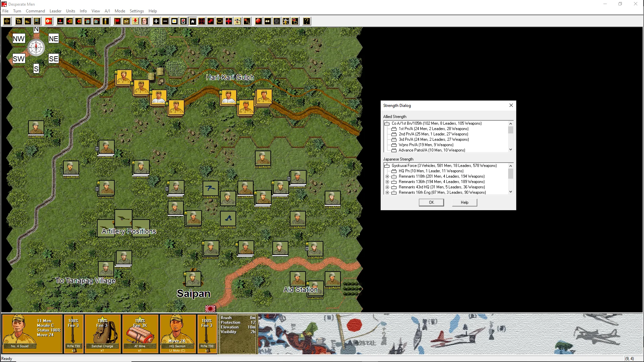
Task: Expand Remnants 43rd HQ tree node
Action: tap(387, 187)
